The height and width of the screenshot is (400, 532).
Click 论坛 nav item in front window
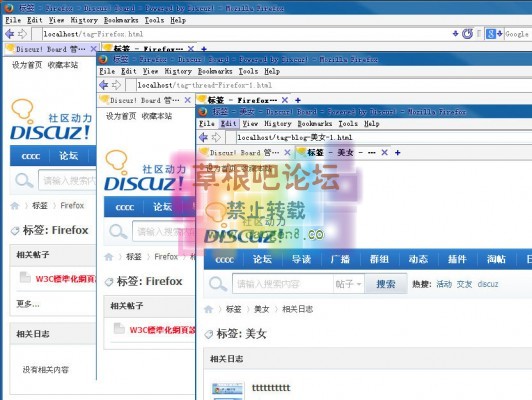pos(262,259)
